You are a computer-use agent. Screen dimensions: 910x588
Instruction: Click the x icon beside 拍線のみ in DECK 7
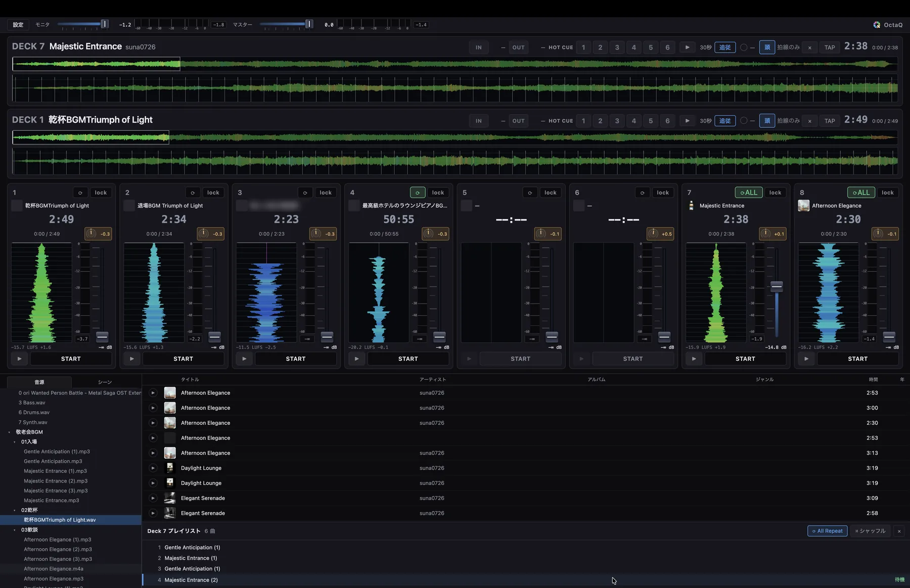click(x=810, y=47)
